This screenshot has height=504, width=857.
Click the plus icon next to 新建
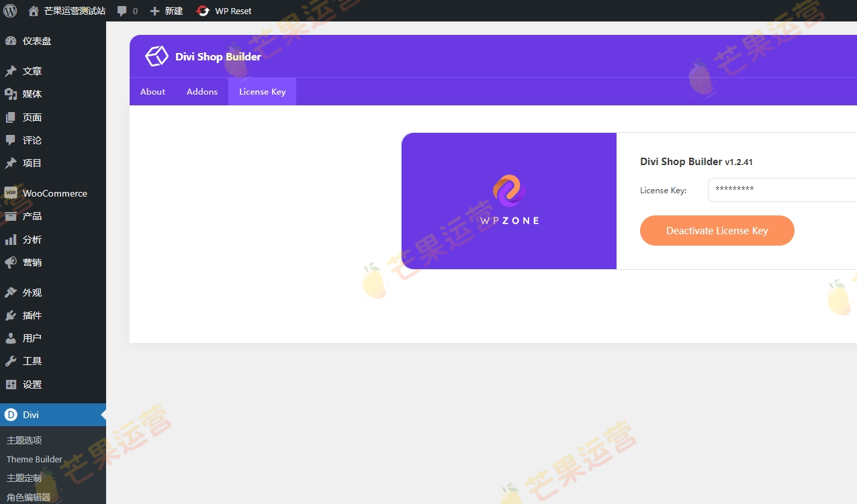coord(156,10)
